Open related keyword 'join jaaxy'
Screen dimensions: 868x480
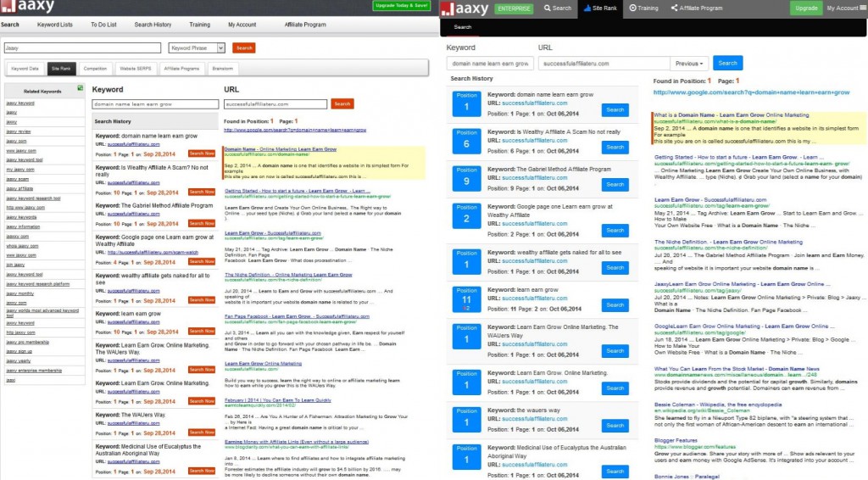15,265
